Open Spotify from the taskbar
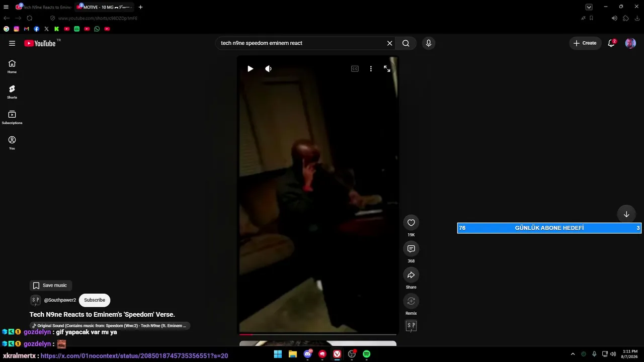Image resolution: width=644 pixels, height=362 pixels. pyautogui.click(x=367, y=354)
